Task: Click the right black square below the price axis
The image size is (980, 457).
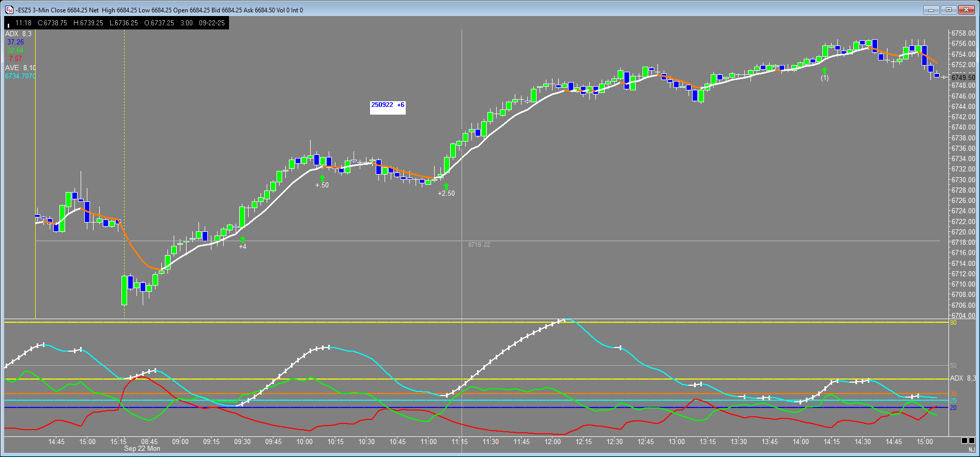Action: (x=971, y=440)
